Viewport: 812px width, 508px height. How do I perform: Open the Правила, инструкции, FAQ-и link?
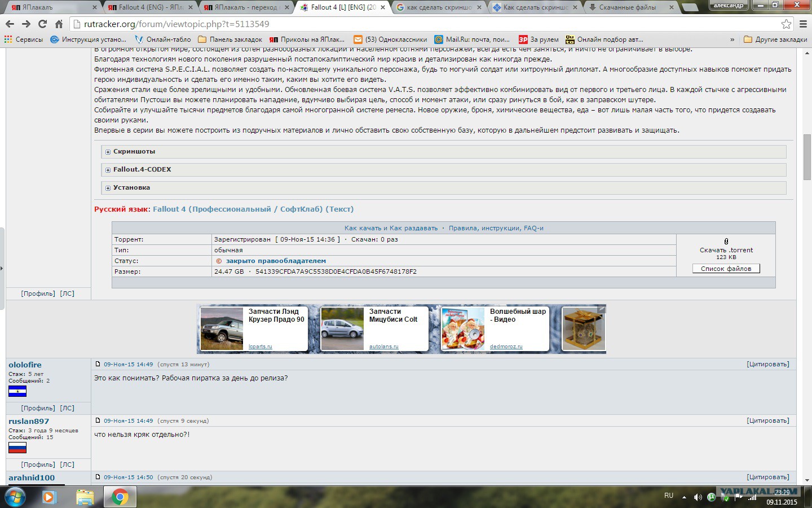(496, 228)
